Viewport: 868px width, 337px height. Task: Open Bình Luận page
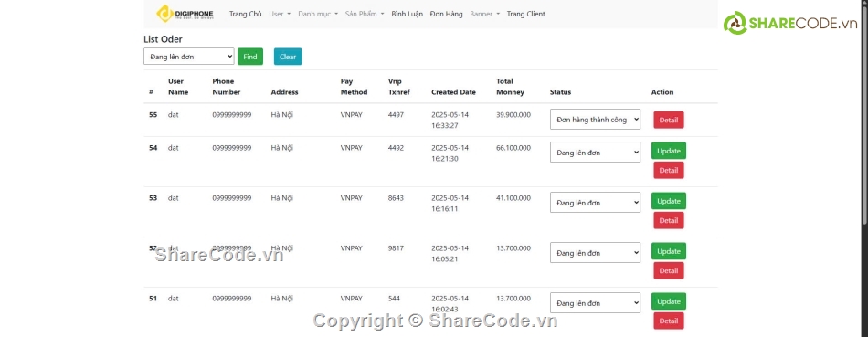(x=407, y=14)
